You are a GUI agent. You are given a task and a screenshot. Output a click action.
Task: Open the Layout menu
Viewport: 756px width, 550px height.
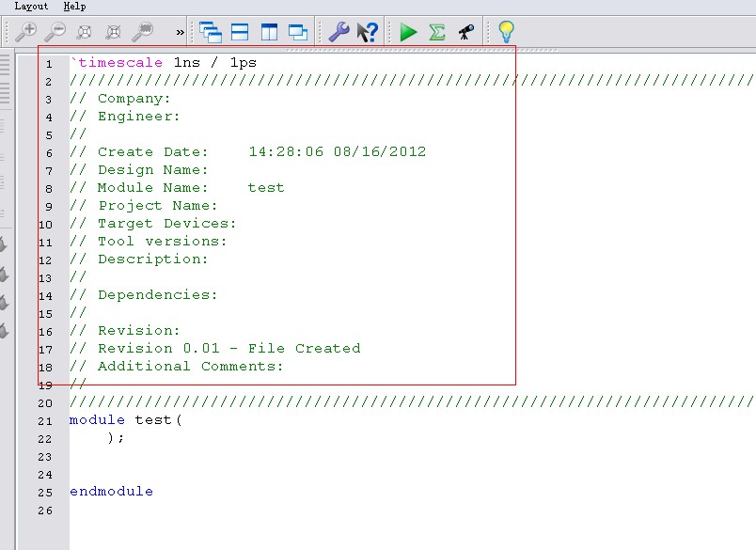click(31, 7)
